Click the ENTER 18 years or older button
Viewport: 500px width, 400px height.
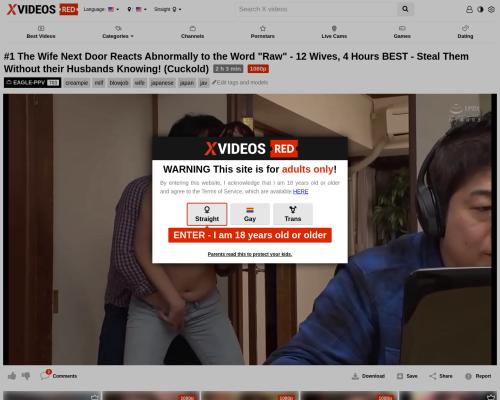(x=250, y=235)
